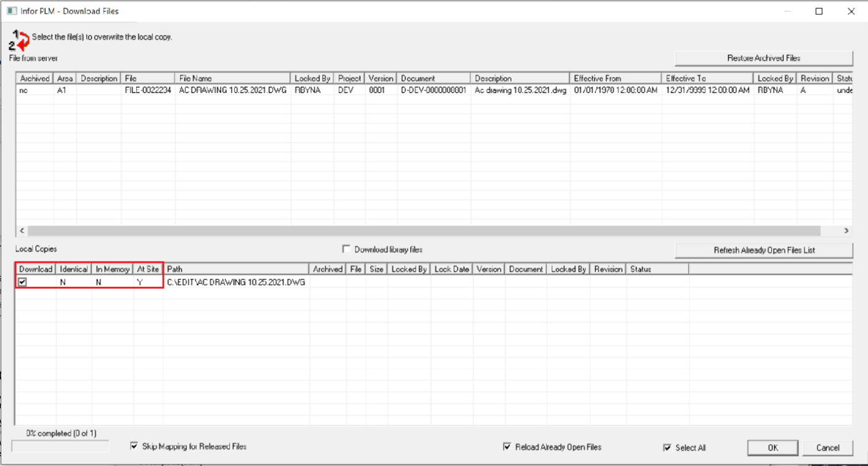Maximize the Download Files window
Viewport: 868px width, 466px height.
819,11
